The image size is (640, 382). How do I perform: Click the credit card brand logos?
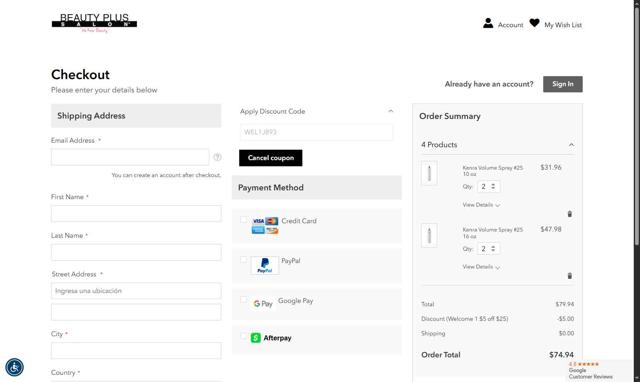click(265, 226)
